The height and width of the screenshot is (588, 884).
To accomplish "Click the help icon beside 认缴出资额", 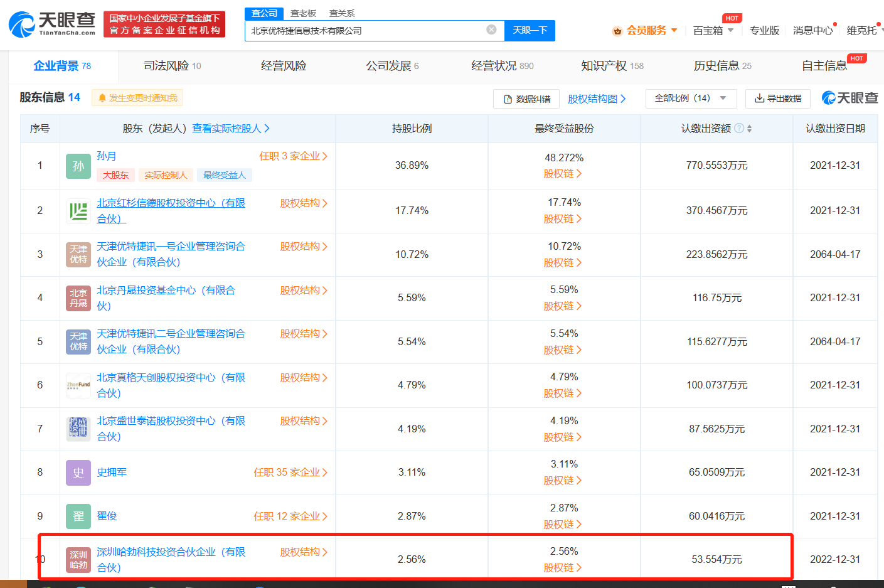I will click(739, 128).
